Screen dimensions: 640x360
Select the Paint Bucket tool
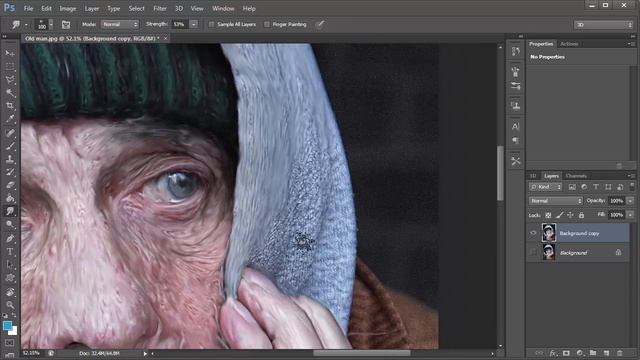pos(10,198)
